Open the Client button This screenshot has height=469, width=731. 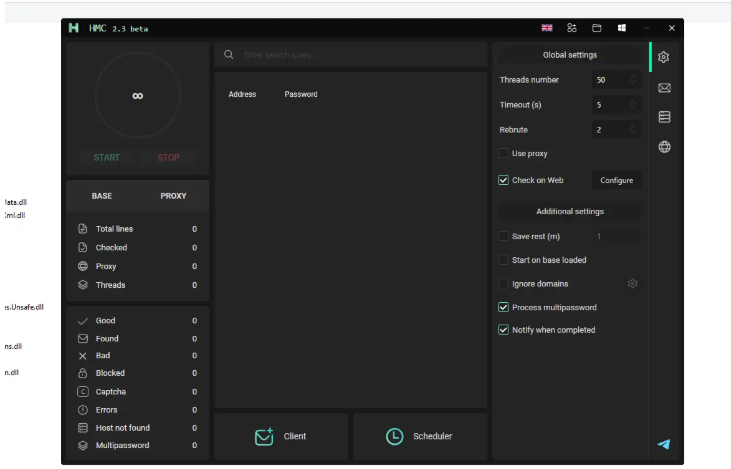(281, 436)
